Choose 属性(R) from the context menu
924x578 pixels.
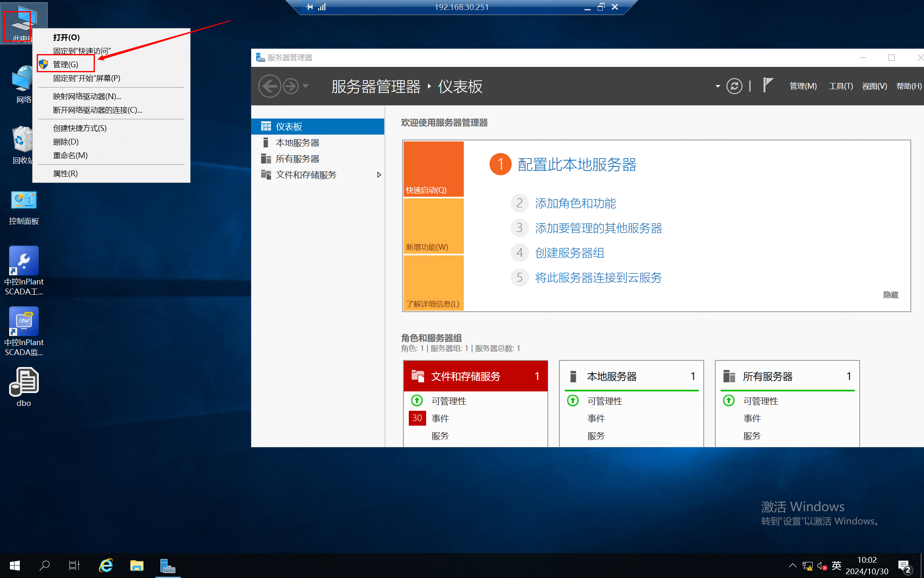click(66, 173)
